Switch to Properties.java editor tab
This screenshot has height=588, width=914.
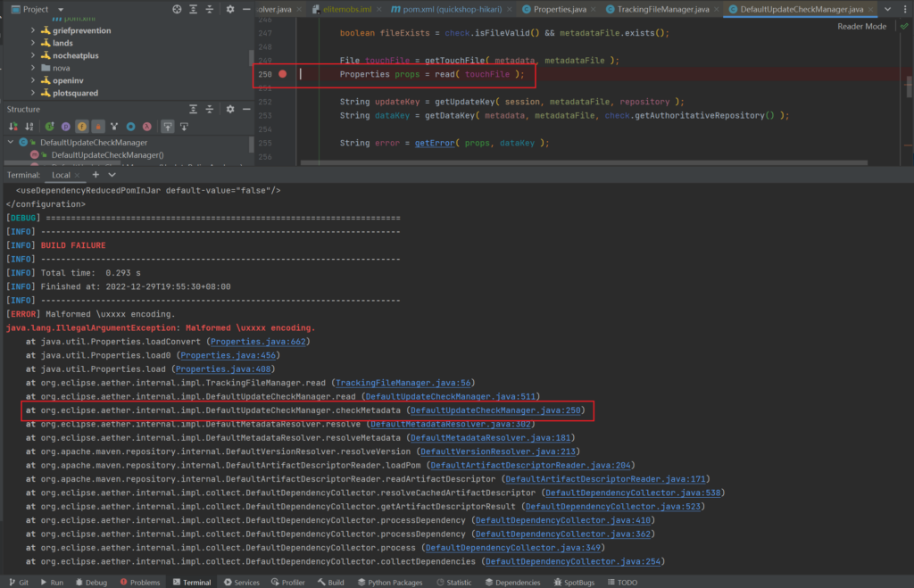(559, 9)
